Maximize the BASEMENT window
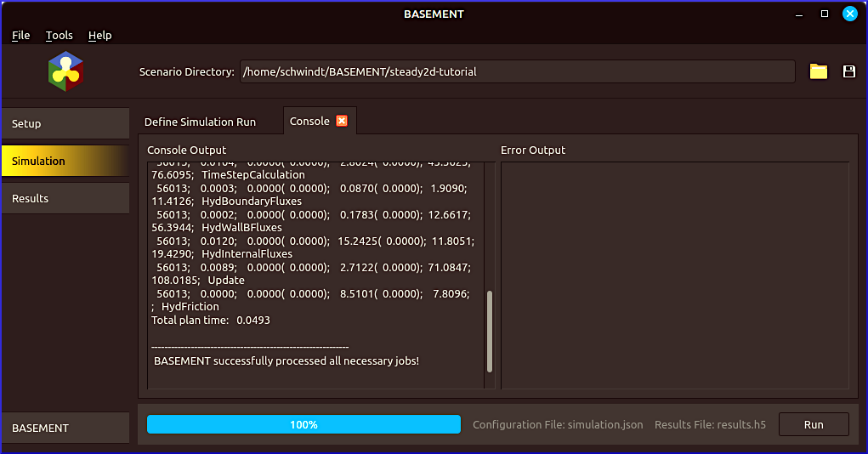Viewport: 868px width, 454px height. pos(824,14)
